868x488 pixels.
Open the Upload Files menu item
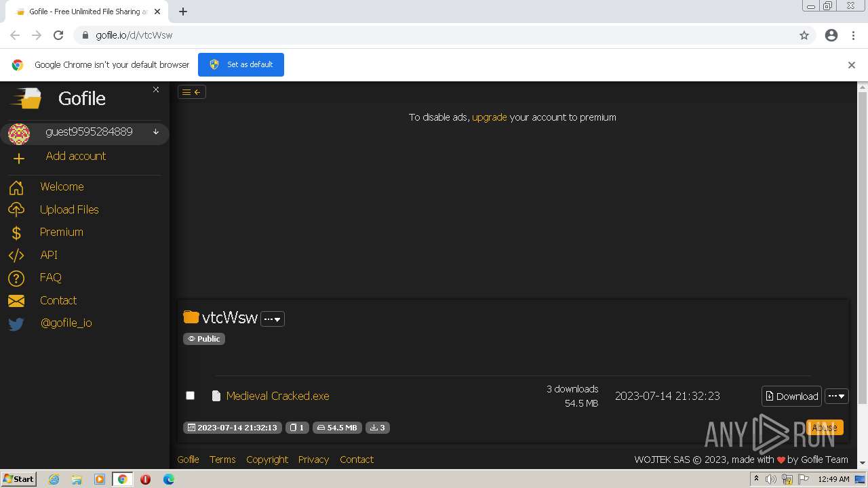coord(69,209)
